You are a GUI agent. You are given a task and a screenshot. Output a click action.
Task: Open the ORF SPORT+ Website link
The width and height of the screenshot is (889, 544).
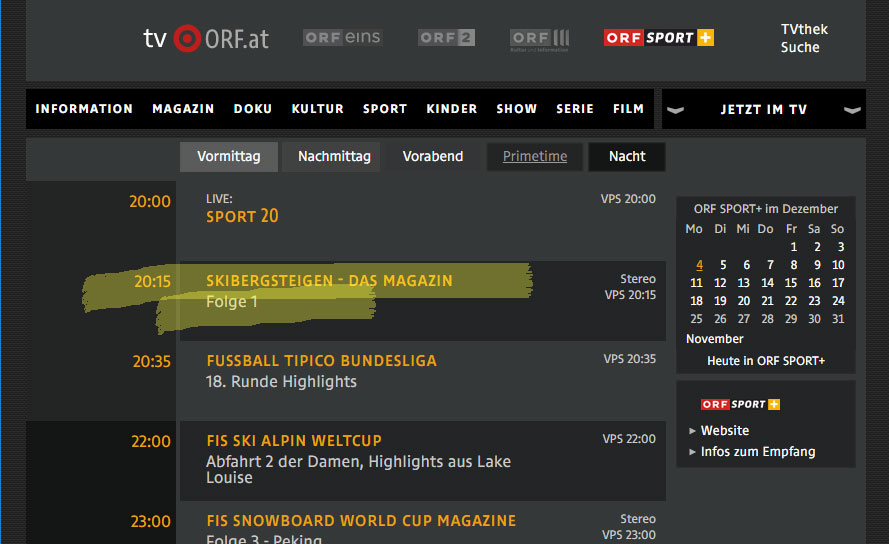[725, 431]
